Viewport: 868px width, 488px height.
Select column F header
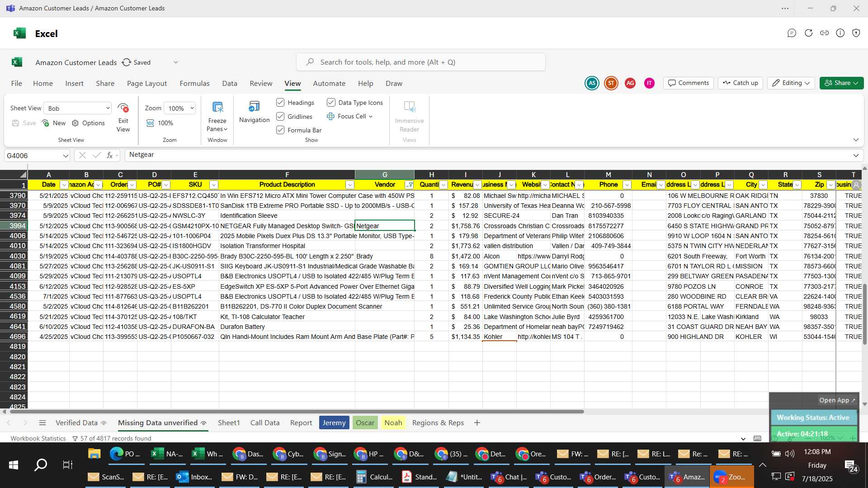pyautogui.click(x=287, y=175)
